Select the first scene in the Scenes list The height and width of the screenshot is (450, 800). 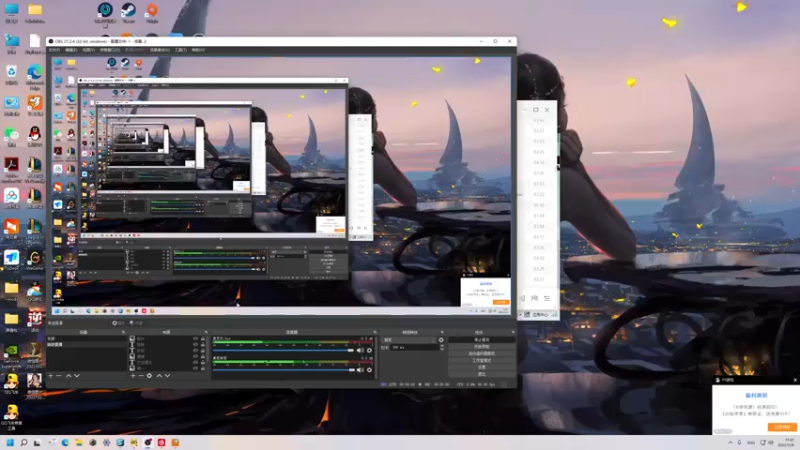pos(86,339)
